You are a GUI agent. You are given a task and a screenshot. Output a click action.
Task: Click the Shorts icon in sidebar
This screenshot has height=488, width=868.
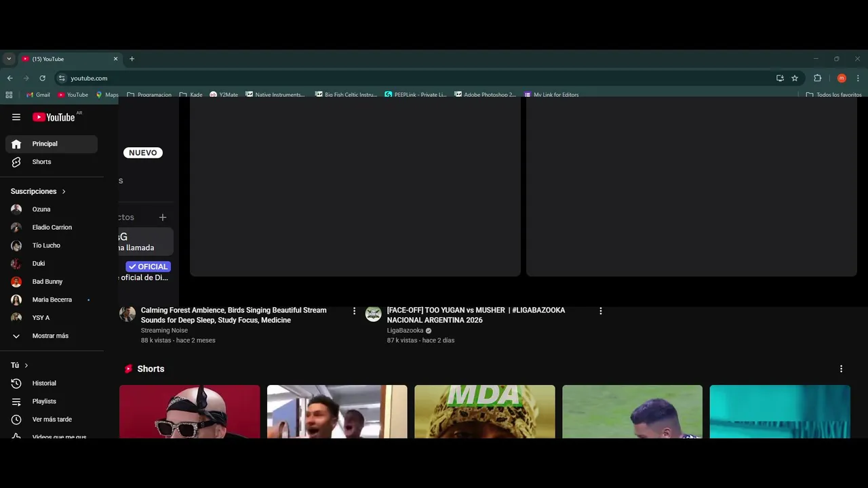click(x=16, y=162)
